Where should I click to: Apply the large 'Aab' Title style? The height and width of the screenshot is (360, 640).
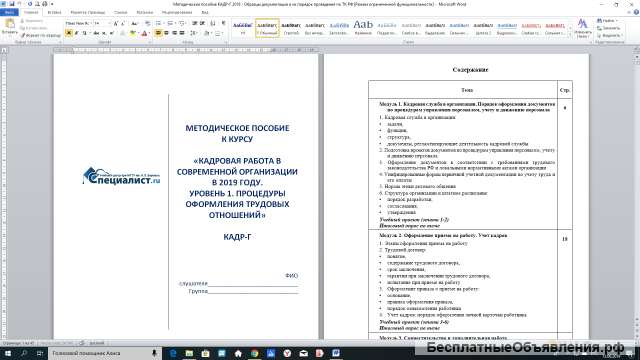click(x=363, y=28)
